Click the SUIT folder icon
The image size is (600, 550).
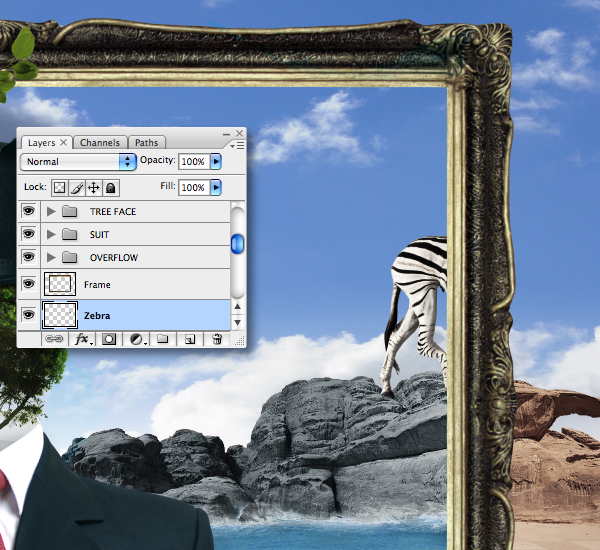point(70,234)
